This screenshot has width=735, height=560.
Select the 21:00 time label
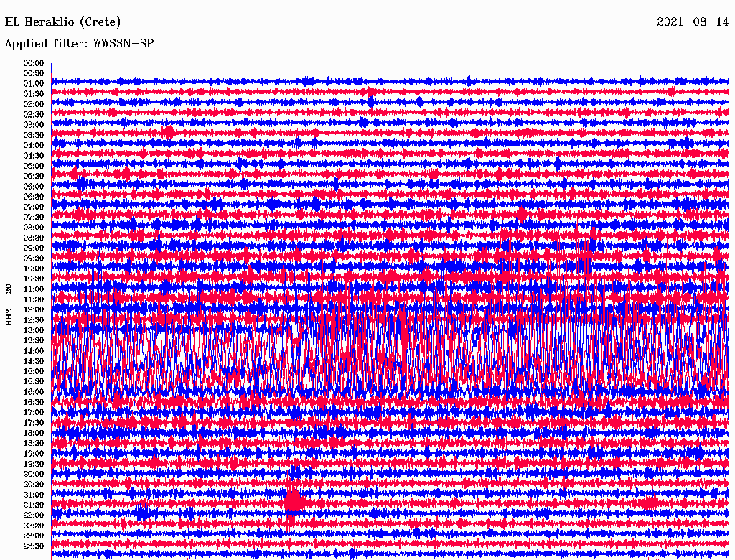(34, 495)
